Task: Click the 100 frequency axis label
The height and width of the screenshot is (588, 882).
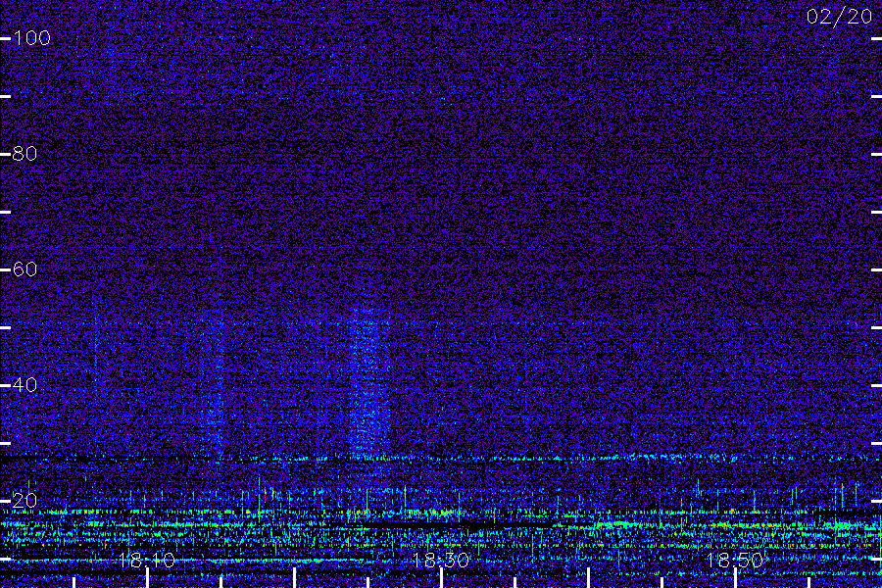Action: [x=31, y=38]
